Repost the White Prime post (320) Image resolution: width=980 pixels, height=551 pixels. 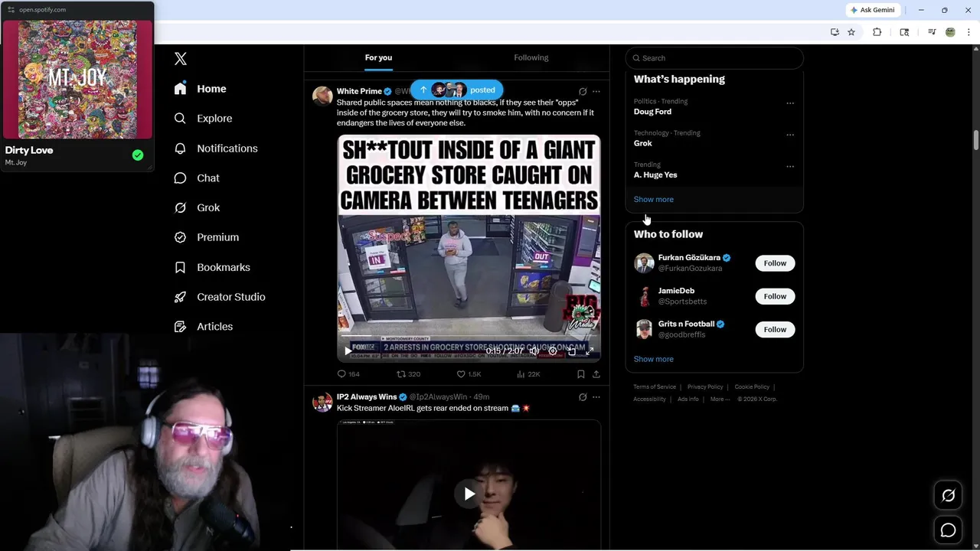pos(408,374)
